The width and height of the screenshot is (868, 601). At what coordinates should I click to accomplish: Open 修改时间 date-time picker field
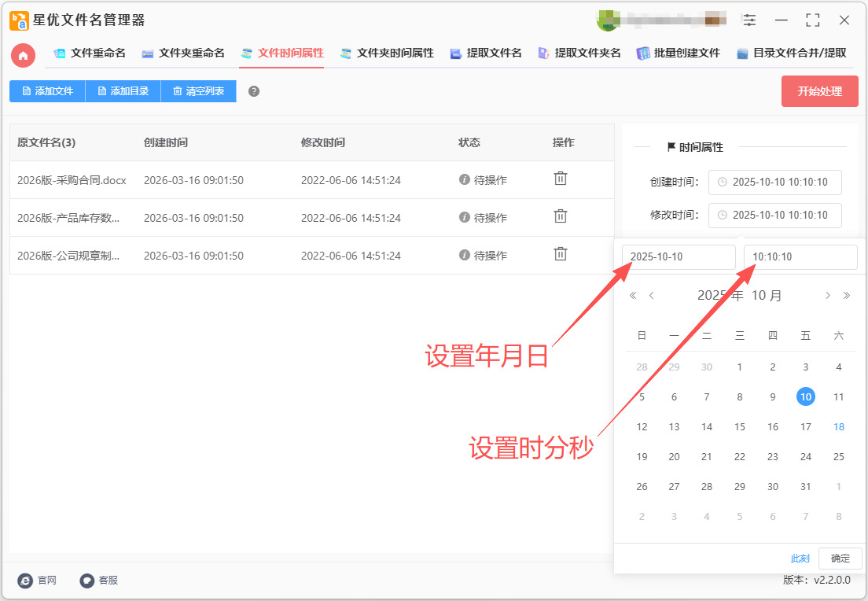point(774,215)
